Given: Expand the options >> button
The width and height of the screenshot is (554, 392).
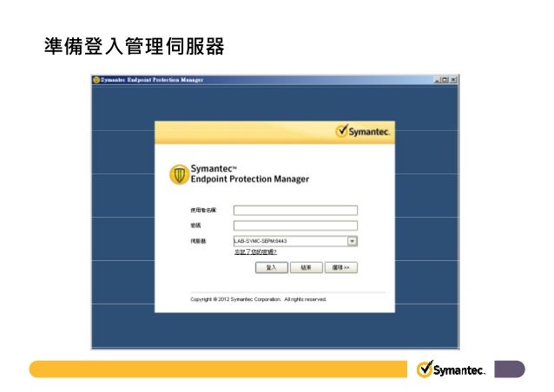Looking at the screenshot, I should [x=341, y=267].
